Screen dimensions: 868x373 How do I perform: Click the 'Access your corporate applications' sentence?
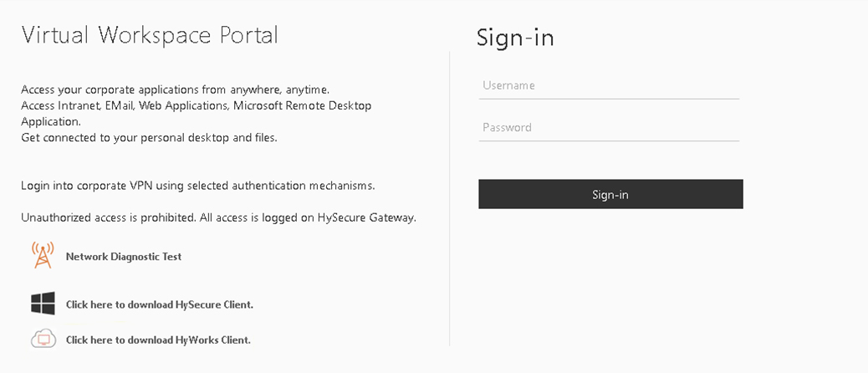point(176,89)
